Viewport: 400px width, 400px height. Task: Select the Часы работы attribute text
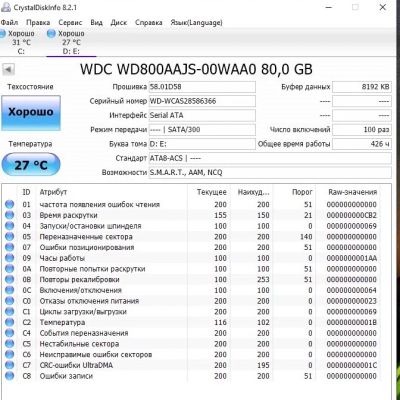[62, 258]
